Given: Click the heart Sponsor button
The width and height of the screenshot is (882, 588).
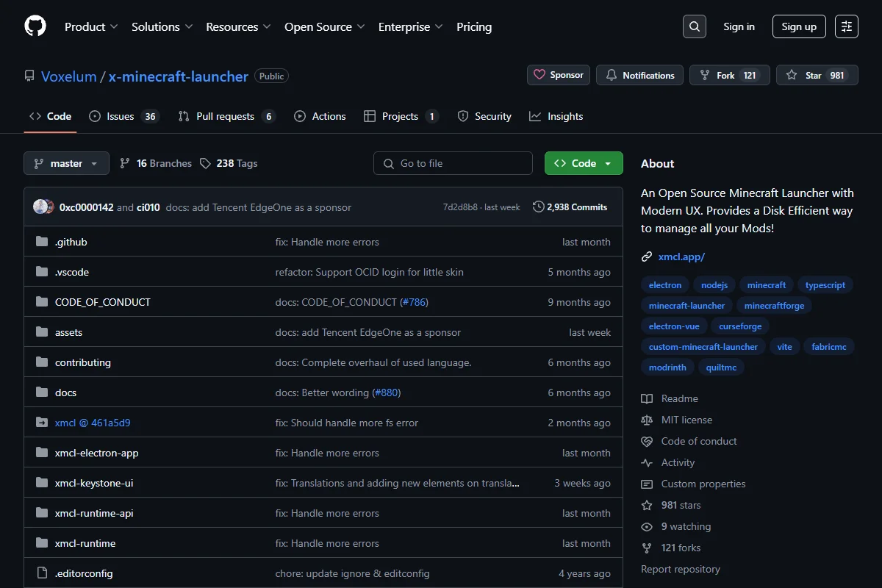Looking at the screenshot, I should coord(559,75).
